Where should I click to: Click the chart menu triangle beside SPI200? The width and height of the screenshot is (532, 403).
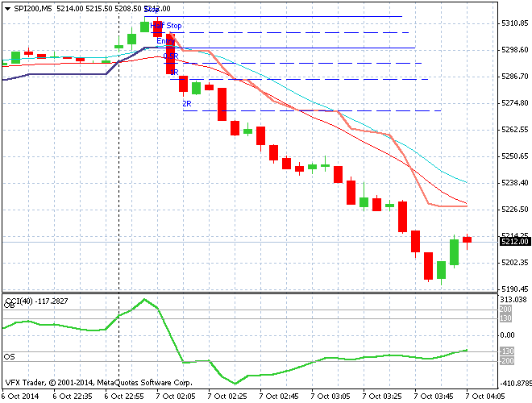7,8
